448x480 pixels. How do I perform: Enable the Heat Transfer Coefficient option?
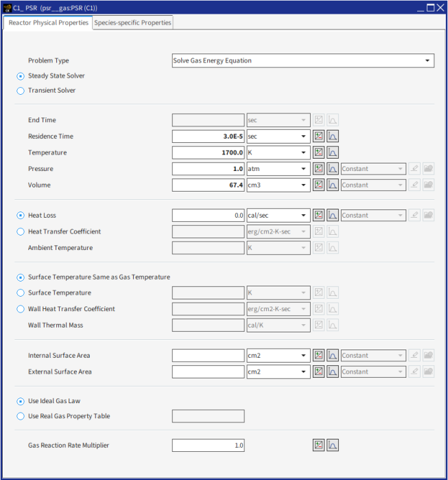point(21,232)
